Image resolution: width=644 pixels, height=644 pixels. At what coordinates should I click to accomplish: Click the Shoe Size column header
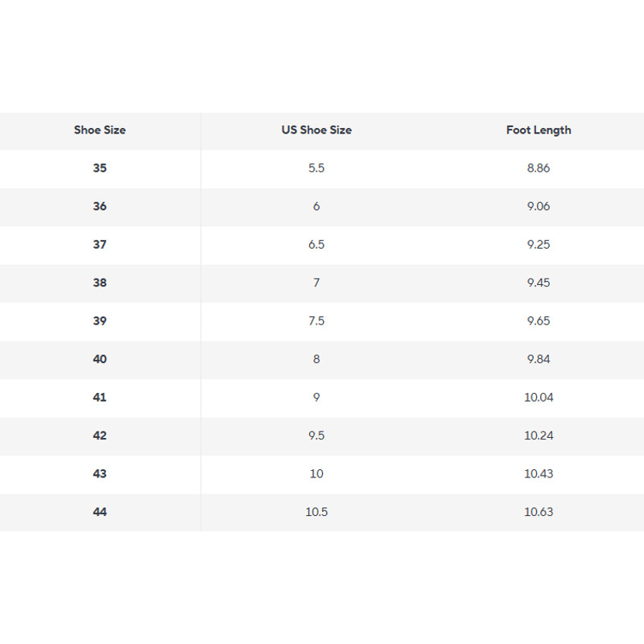(x=100, y=130)
